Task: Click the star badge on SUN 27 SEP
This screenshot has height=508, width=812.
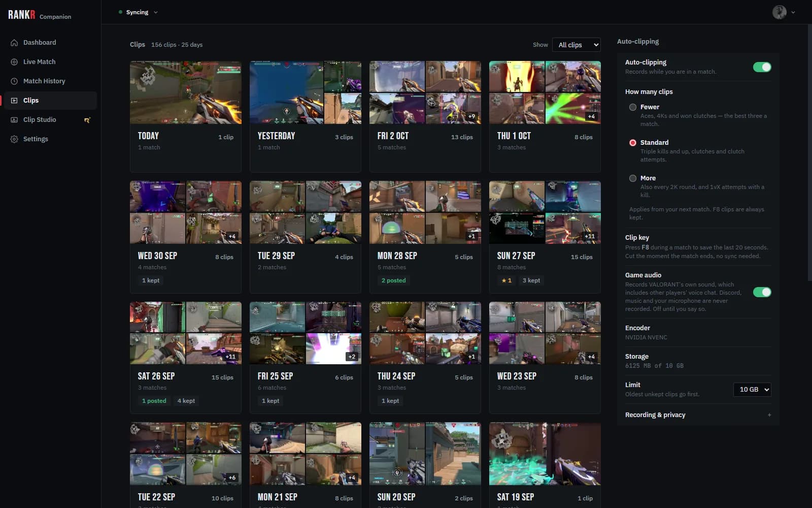Action: point(506,280)
